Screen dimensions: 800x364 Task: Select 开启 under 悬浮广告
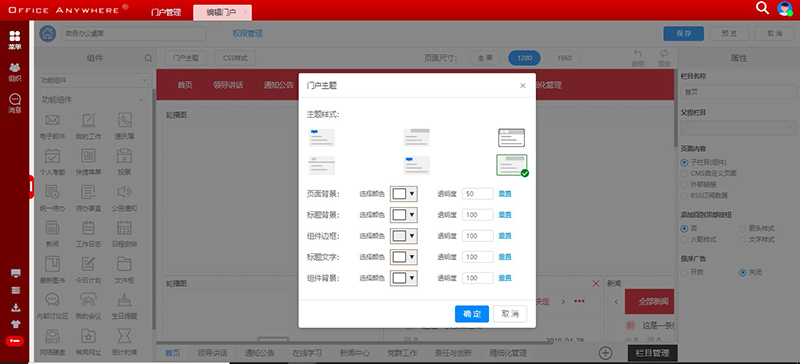tap(685, 273)
